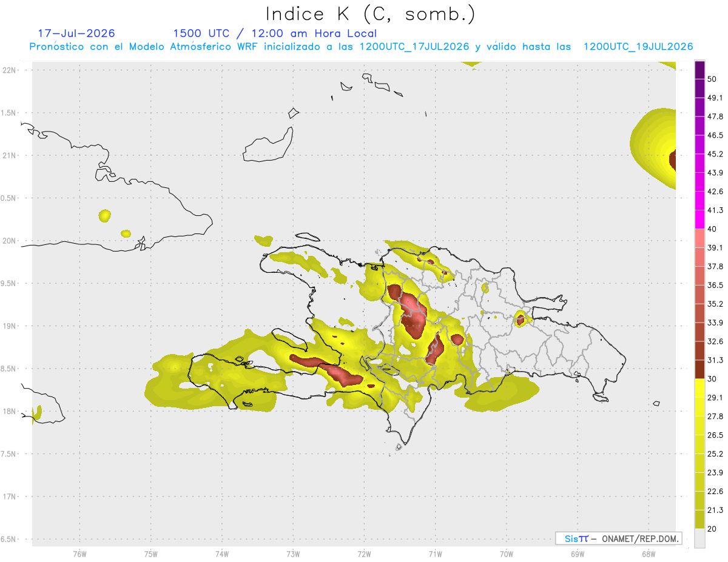Click the legend value "23.9"

[715, 473]
